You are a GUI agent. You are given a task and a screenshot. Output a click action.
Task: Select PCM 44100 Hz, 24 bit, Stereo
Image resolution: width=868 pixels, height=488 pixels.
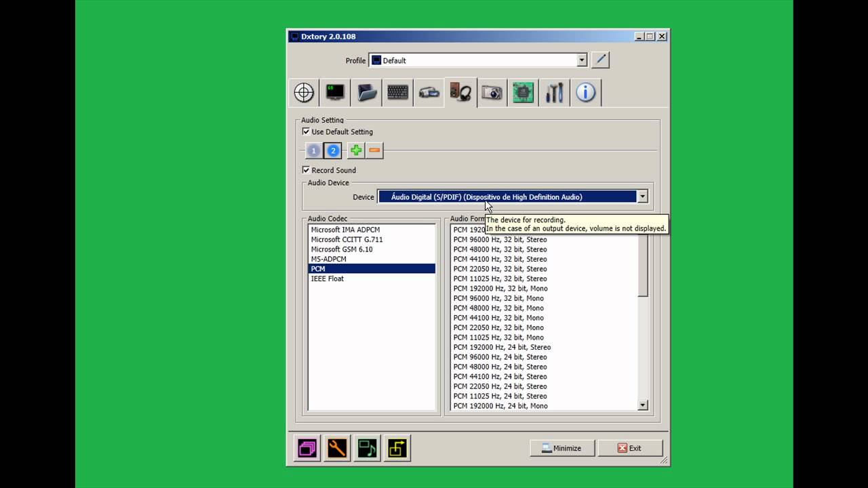[545, 376]
